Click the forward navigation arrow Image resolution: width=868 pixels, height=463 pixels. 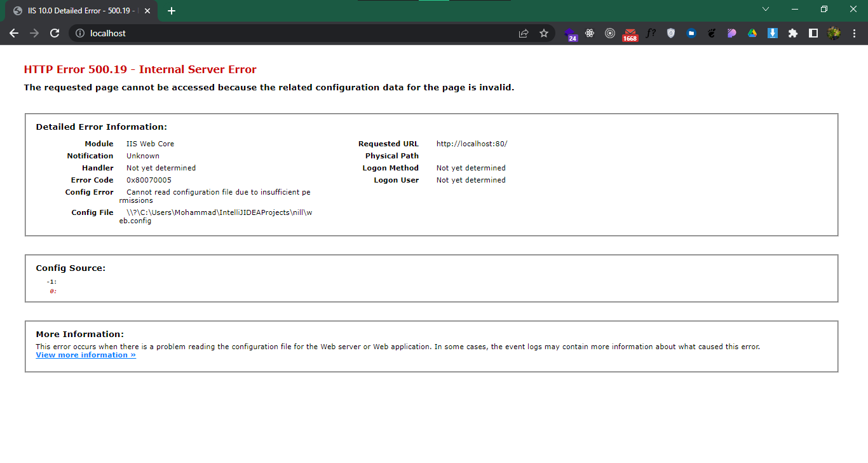pos(34,33)
